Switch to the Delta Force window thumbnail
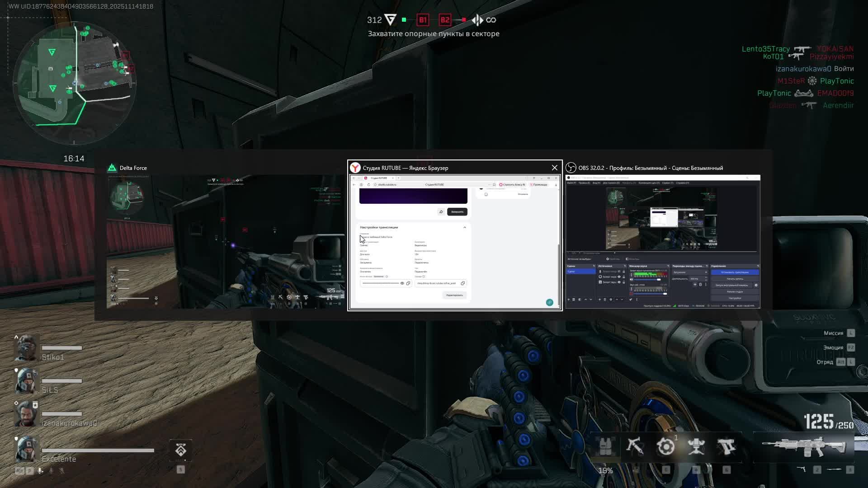868x488 pixels. (225, 241)
